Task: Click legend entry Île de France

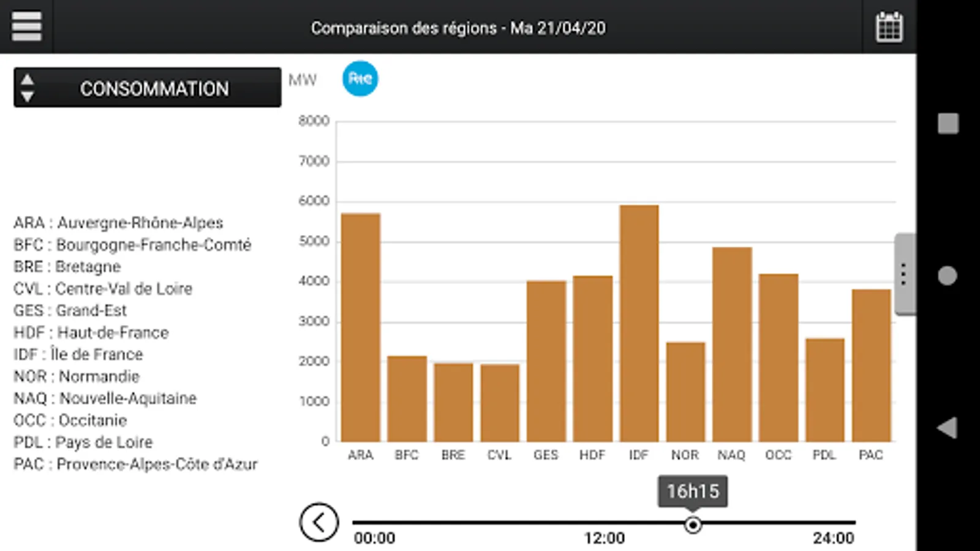Action: 78,354
